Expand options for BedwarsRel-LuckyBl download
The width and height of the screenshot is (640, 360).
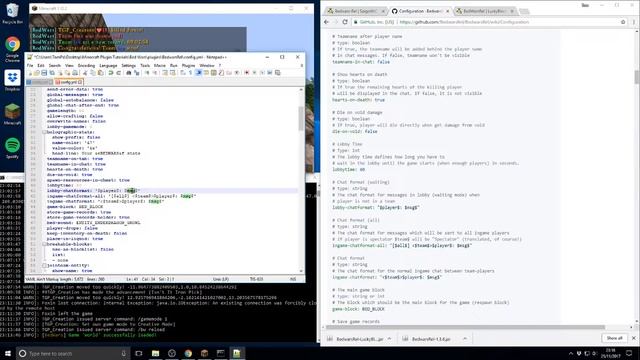[389, 339]
